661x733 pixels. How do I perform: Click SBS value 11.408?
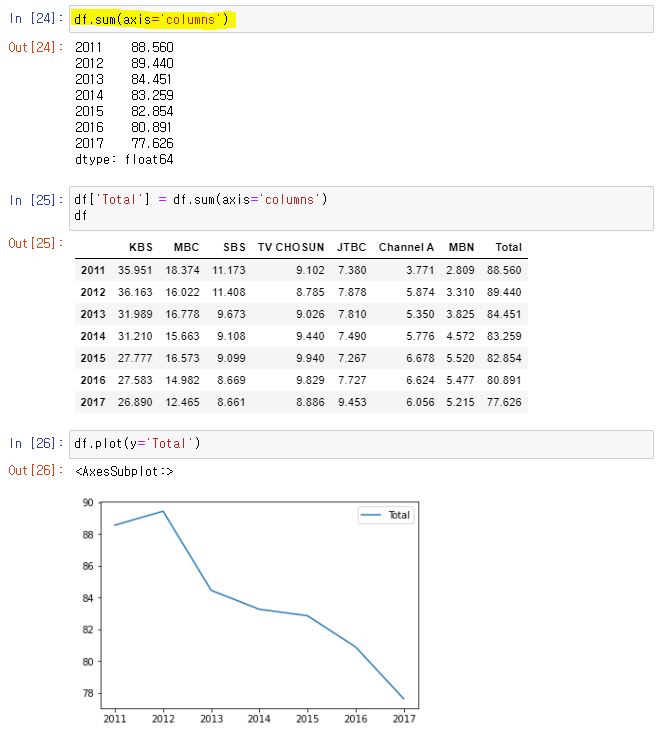tap(229, 292)
